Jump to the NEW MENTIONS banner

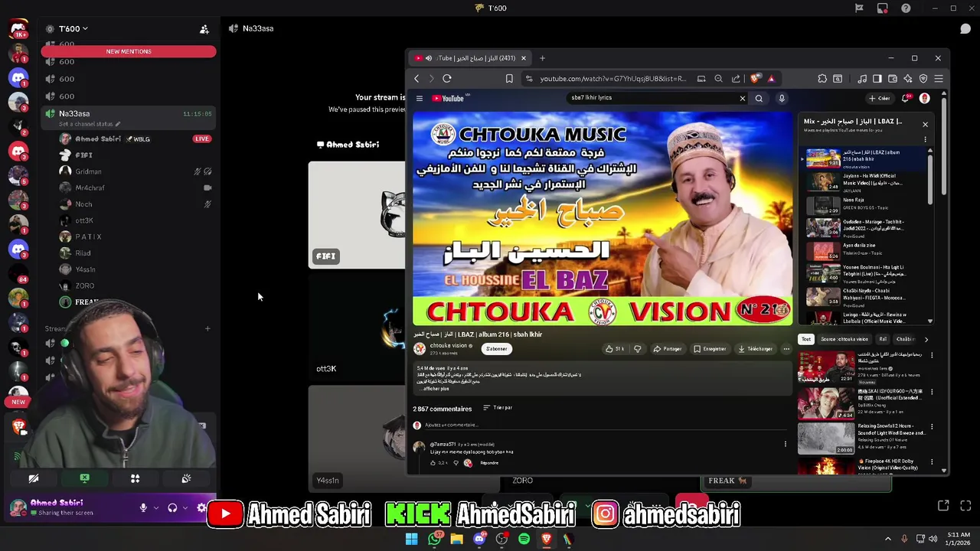pos(129,51)
